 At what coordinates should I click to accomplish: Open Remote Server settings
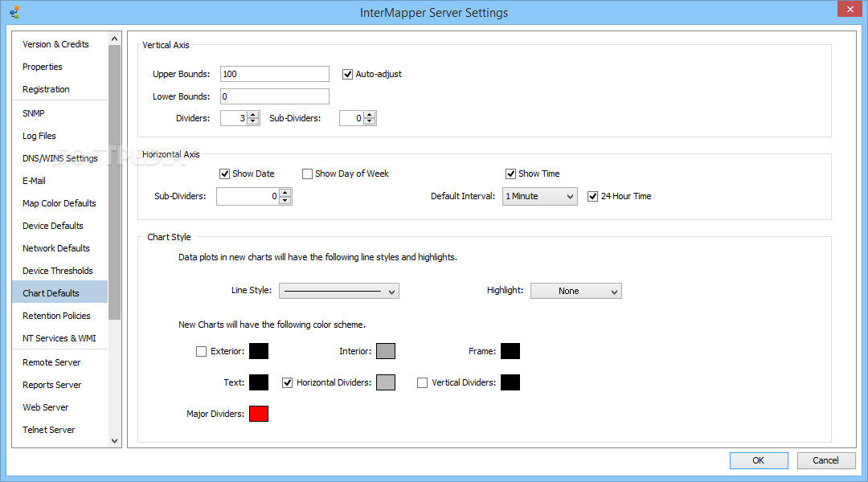pyautogui.click(x=51, y=362)
